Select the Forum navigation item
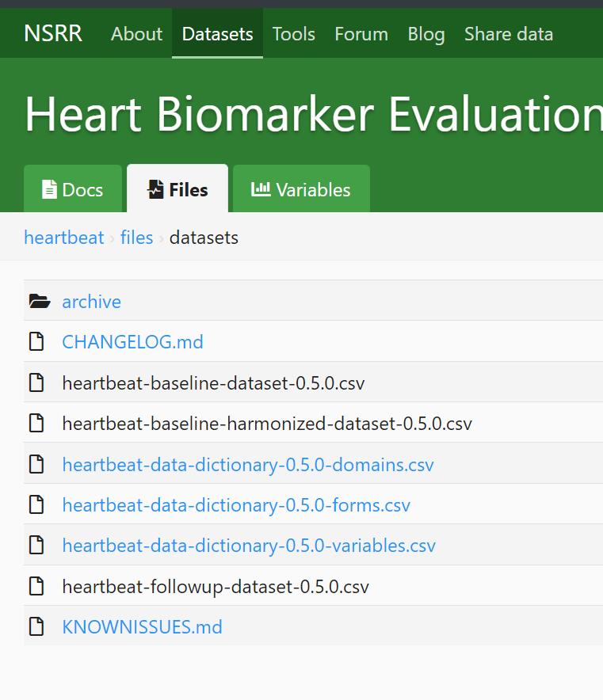The image size is (603, 700). pos(361,33)
